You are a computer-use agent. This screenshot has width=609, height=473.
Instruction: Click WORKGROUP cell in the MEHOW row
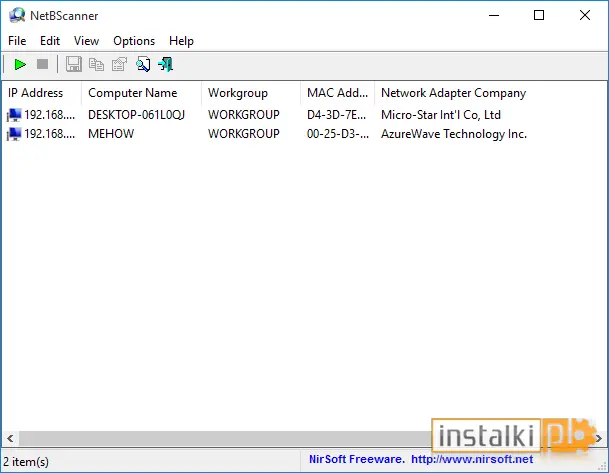tap(244, 134)
